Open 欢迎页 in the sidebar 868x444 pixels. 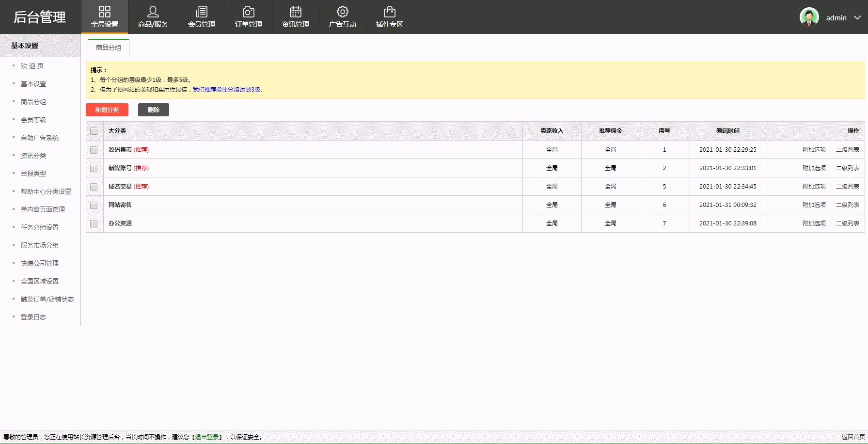(x=32, y=66)
